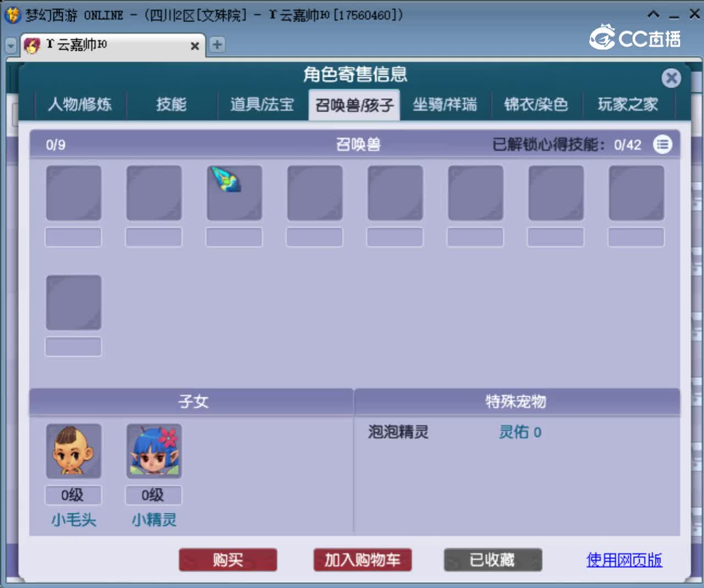Click the 泡泡精灵 special pet entry

point(398,432)
